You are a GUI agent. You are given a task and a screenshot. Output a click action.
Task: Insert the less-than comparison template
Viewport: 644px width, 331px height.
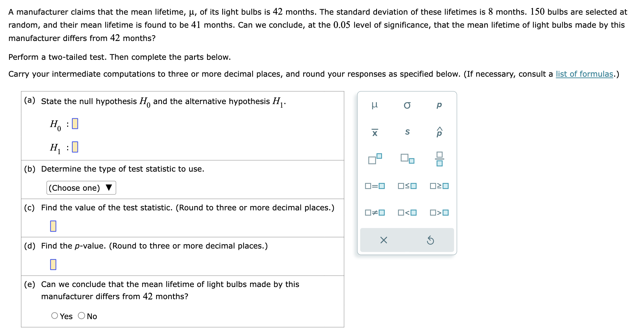pyautogui.click(x=407, y=213)
